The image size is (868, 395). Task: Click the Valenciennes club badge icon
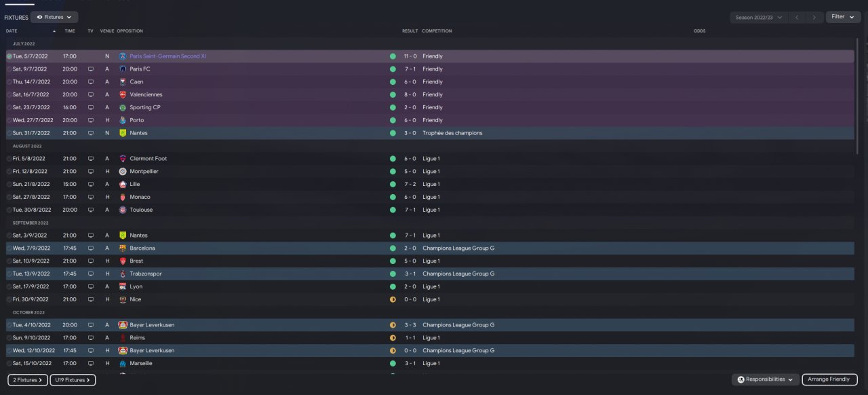[x=123, y=94]
